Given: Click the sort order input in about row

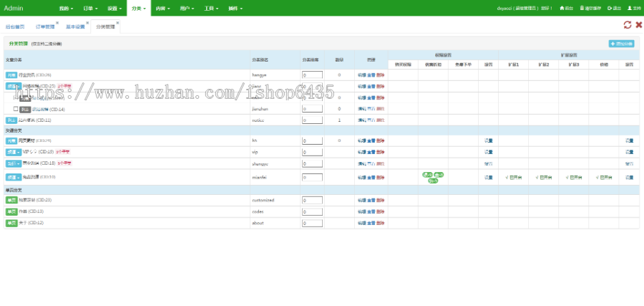Looking at the screenshot, I should 312,223.
